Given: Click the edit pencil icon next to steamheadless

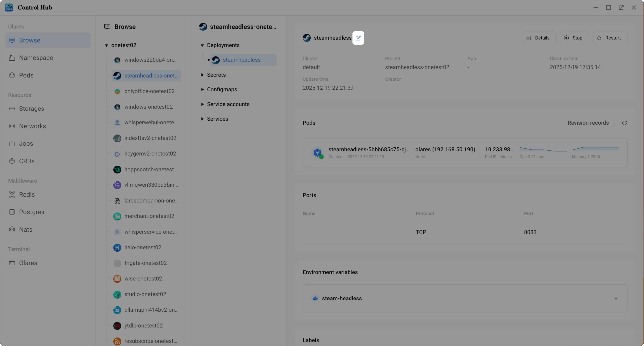Looking at the screenshot, I should pos(358,38).
